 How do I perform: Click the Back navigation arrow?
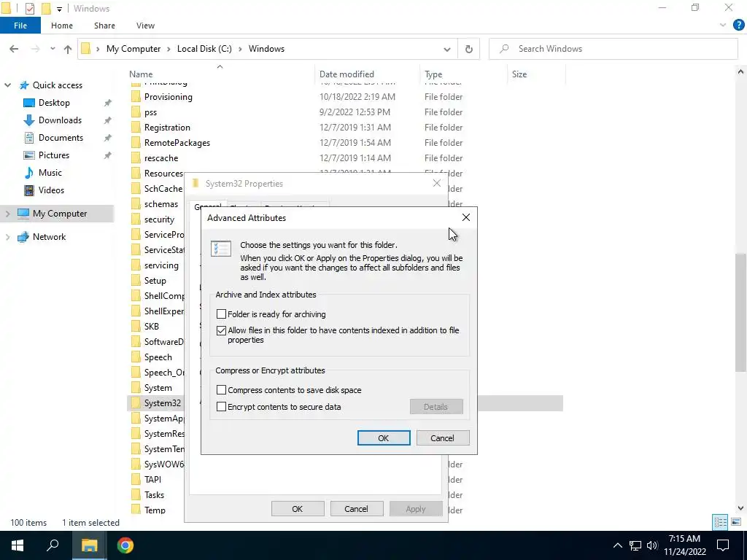tap(14, 49)
